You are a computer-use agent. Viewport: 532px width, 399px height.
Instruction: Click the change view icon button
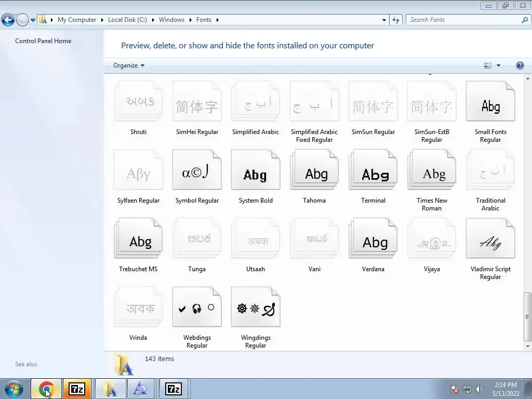click(487, 65)
